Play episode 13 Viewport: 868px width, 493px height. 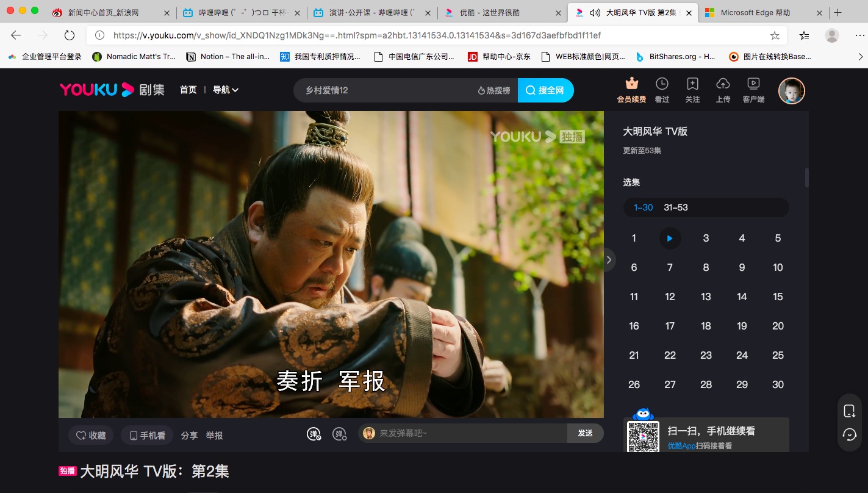tap(706, 297)
